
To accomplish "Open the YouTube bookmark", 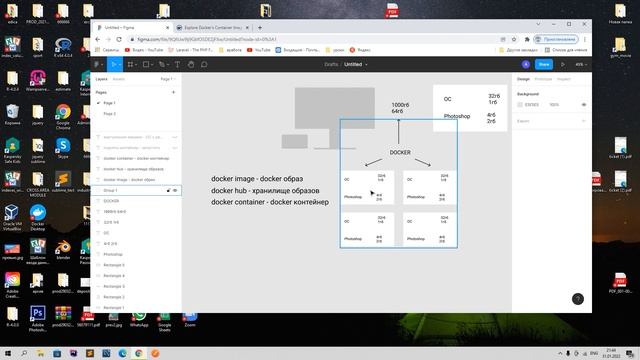I will [x=258, y=50].
